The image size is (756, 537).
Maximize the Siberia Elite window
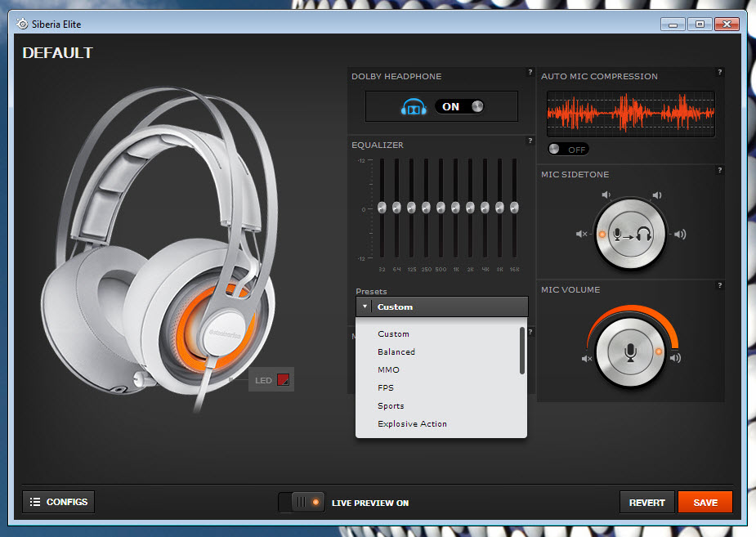coord(700,24)
